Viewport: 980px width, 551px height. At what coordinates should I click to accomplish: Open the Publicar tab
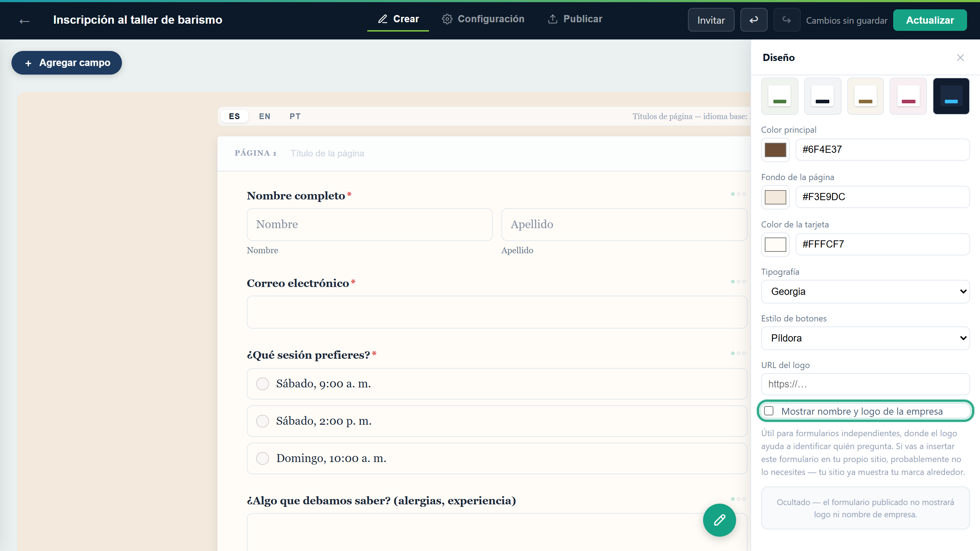[x=575, y=19]
